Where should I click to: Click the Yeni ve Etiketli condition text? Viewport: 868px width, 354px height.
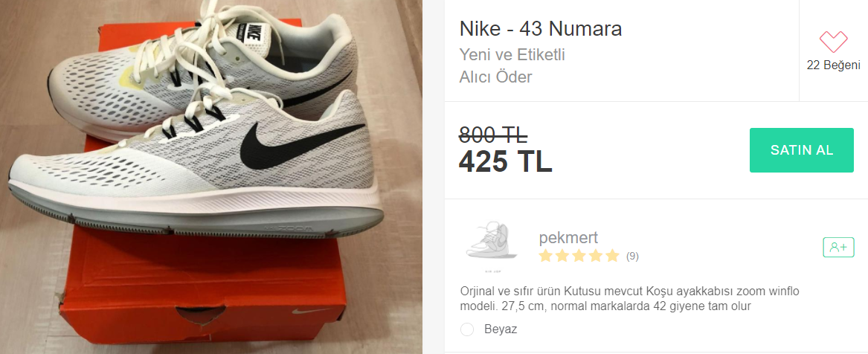tap(512, 55)
